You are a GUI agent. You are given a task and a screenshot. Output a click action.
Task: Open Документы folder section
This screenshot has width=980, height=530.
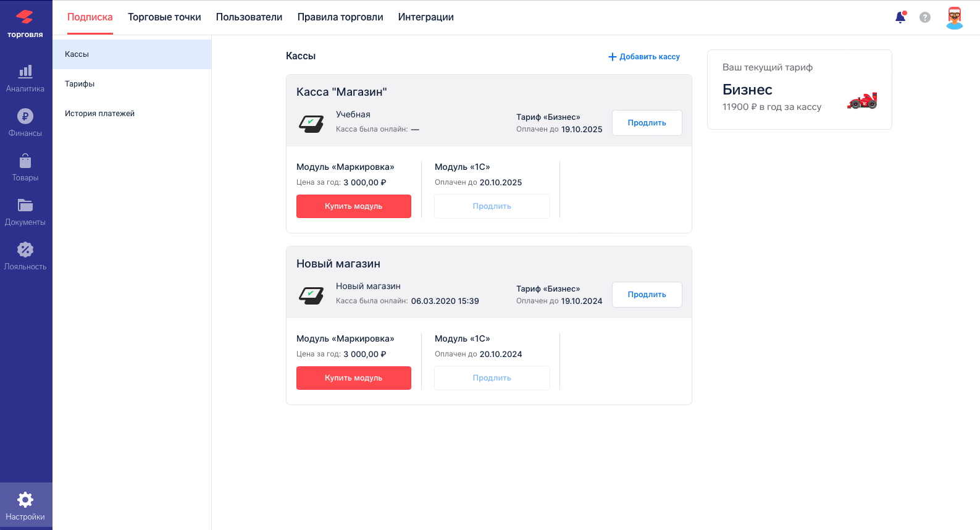(x=25, y=212)
